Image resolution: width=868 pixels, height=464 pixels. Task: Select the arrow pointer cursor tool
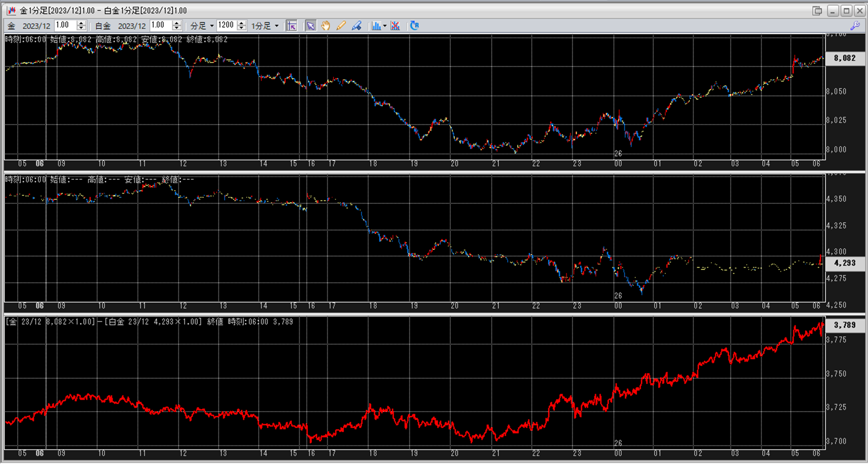tap(311, 26)
